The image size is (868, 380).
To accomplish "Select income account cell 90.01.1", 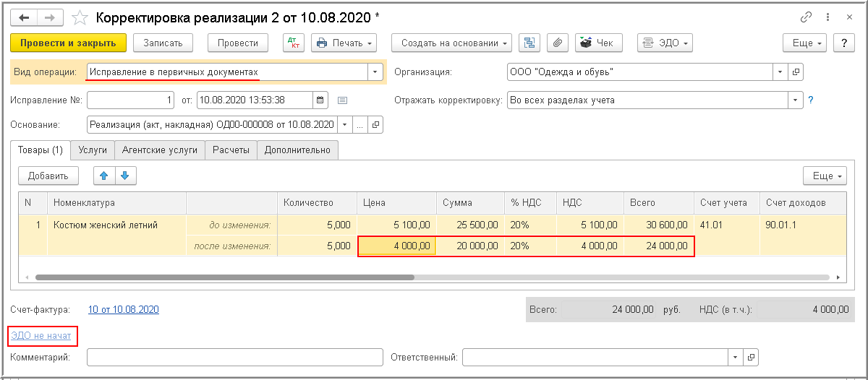I will pyautogui.click(x=804, y=225).
